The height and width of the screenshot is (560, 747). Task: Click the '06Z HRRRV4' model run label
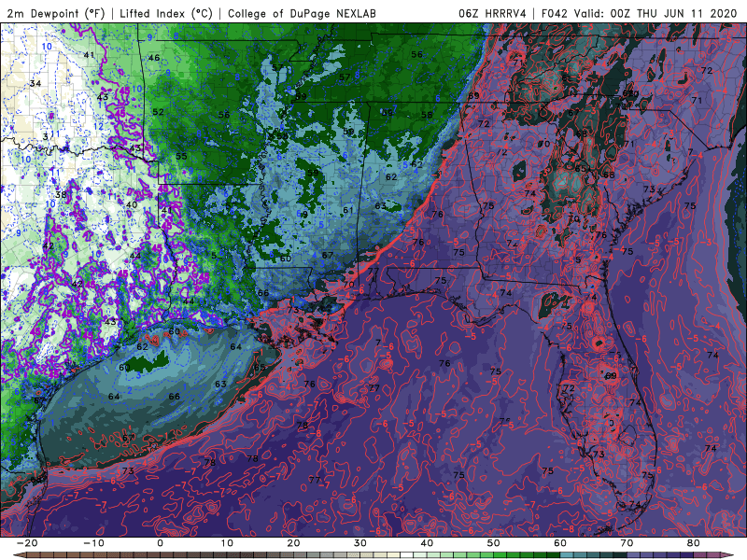(x=492, y=13)
